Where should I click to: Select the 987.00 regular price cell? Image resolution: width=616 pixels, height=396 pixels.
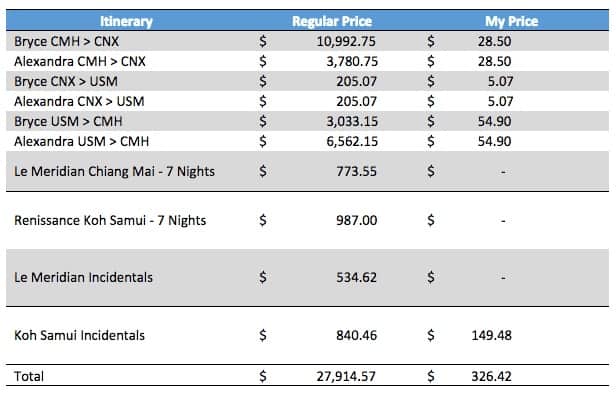[x=356, y=220]
